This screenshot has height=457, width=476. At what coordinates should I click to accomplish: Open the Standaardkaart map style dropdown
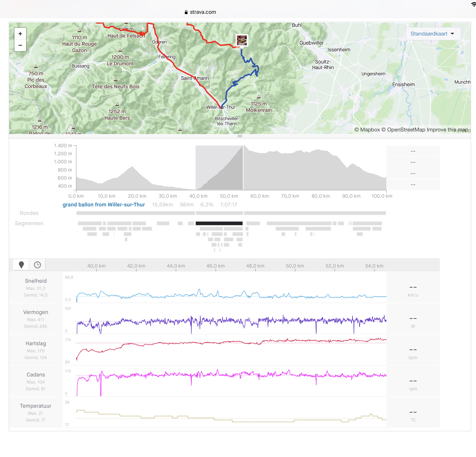coord(433,33)
